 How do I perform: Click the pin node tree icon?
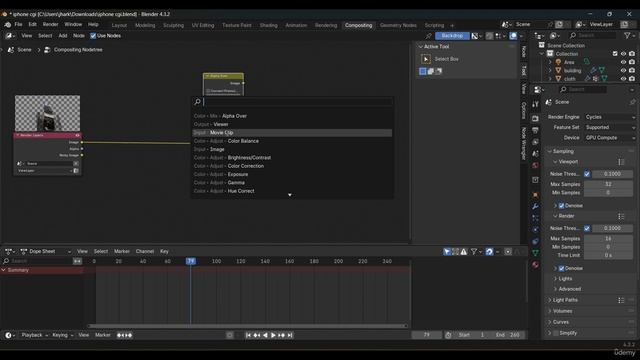click(x=428, y=36)
